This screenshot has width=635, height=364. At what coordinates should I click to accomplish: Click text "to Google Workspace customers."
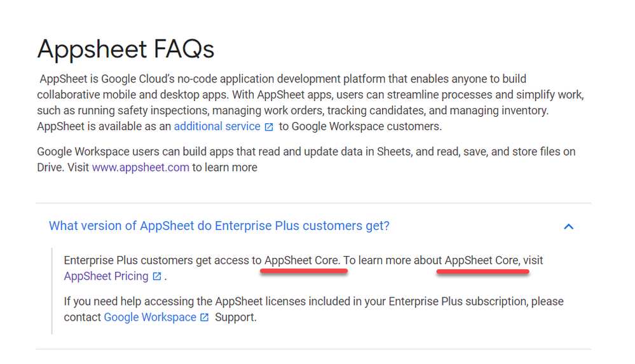[x=360, y=126]
